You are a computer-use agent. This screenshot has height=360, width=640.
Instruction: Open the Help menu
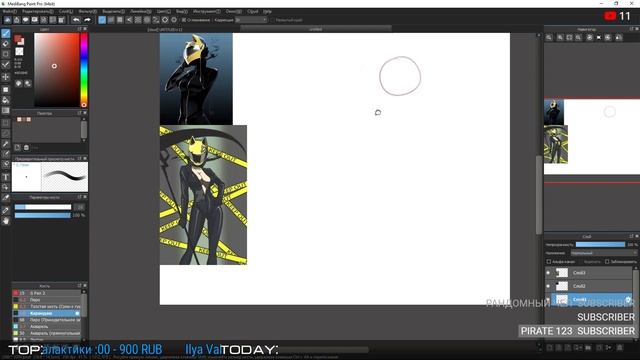pyautogui.click(x=267, y=11)
